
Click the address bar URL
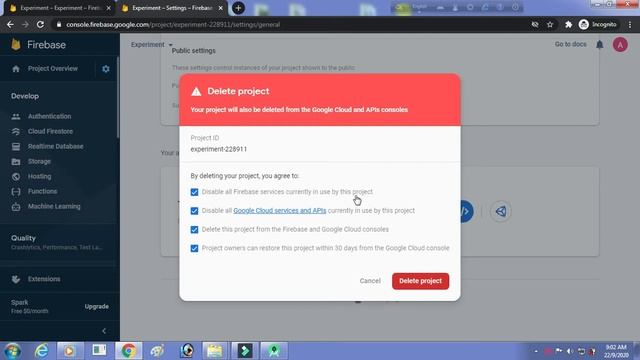coord(173,24)
